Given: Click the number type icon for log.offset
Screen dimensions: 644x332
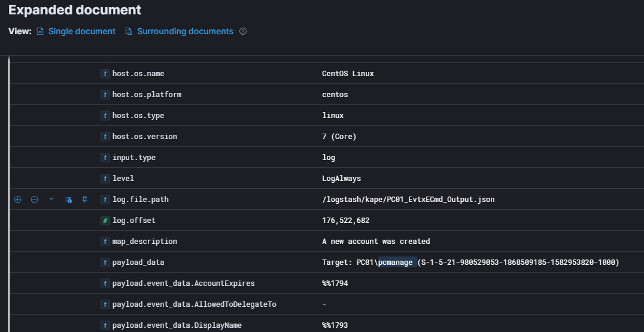Looking at the screenshot, I should [105, 221].
